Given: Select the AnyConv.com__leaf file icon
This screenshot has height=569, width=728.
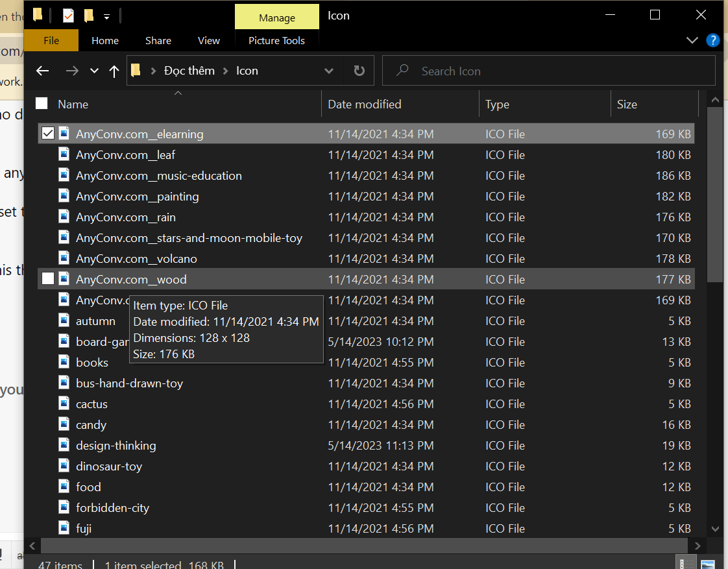Looking at the screenshot, I should (x=64, y=154).
